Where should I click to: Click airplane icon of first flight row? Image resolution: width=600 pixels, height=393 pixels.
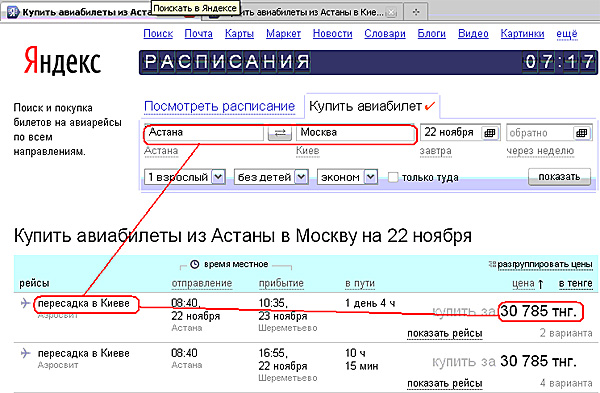click(x=25, y=303)
